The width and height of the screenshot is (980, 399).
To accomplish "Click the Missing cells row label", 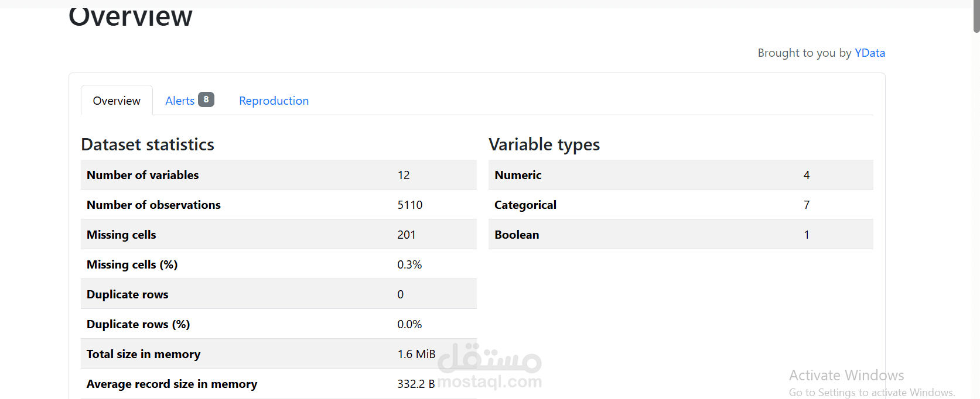I will click(121, 235).
